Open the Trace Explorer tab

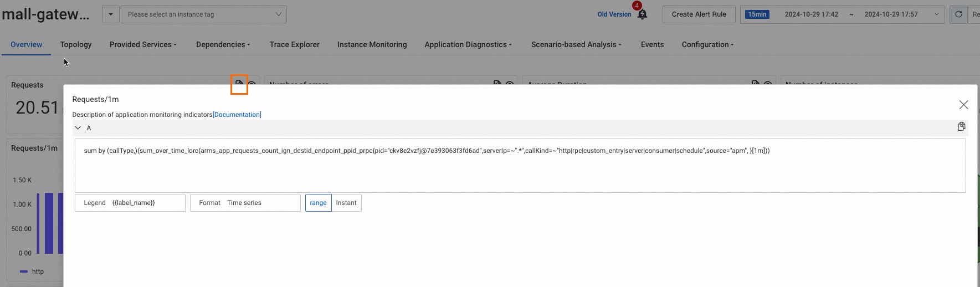294,44
